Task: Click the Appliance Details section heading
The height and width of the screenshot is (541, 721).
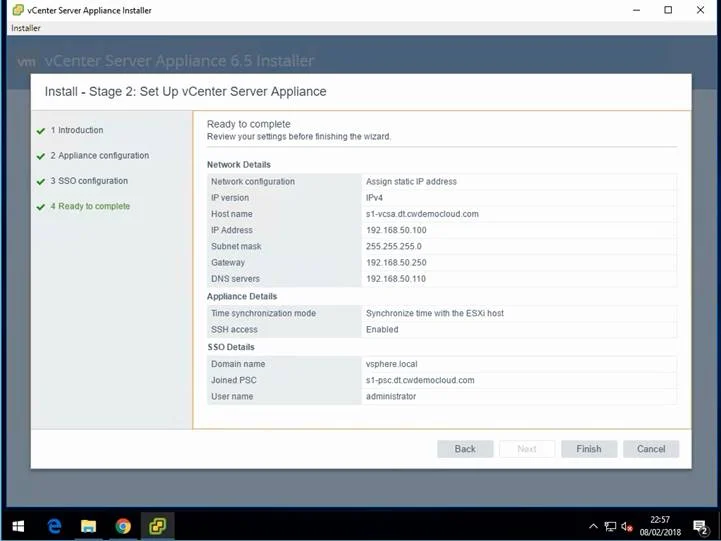Action: [x=242, y=296]
